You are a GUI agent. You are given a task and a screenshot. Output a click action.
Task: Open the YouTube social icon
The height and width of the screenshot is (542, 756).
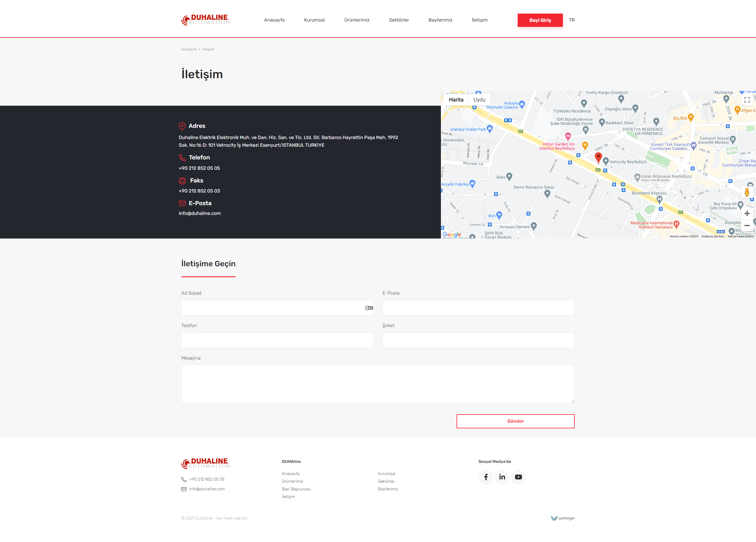pos(518,477)
